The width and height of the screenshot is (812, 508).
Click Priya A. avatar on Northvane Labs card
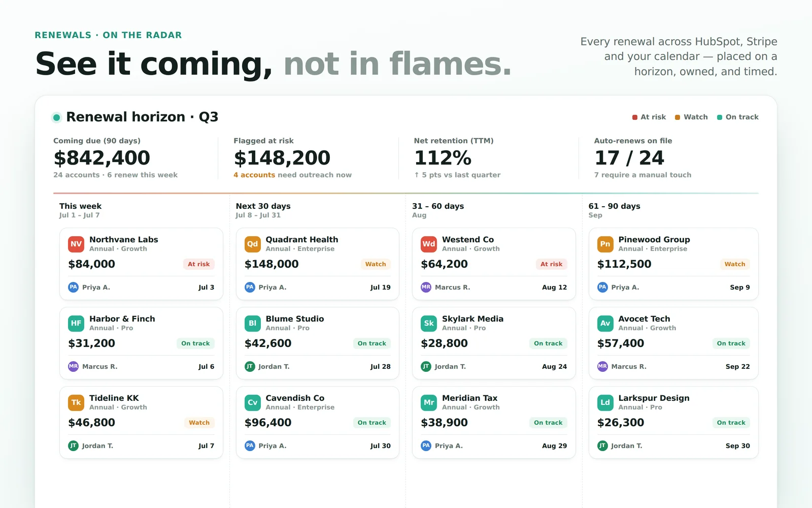click(x=73, y=287)
